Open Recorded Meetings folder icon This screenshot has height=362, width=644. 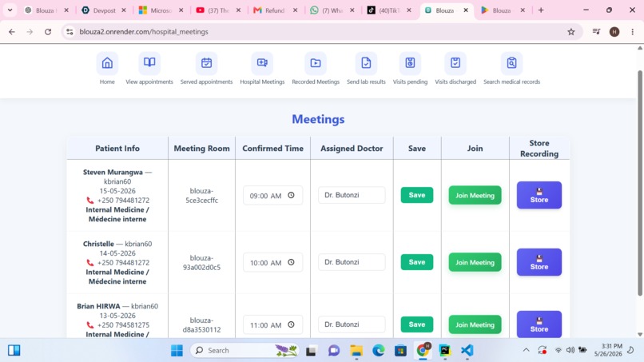(316, 63)
